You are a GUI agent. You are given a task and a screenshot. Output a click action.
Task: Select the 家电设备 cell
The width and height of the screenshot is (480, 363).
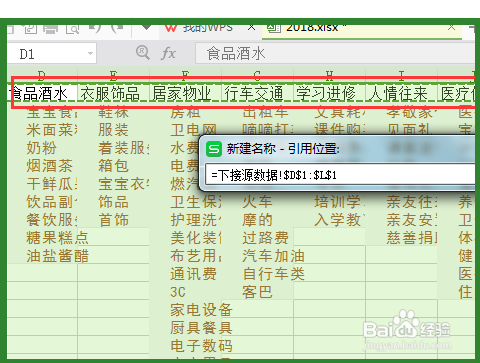click(x=185, y=310)
